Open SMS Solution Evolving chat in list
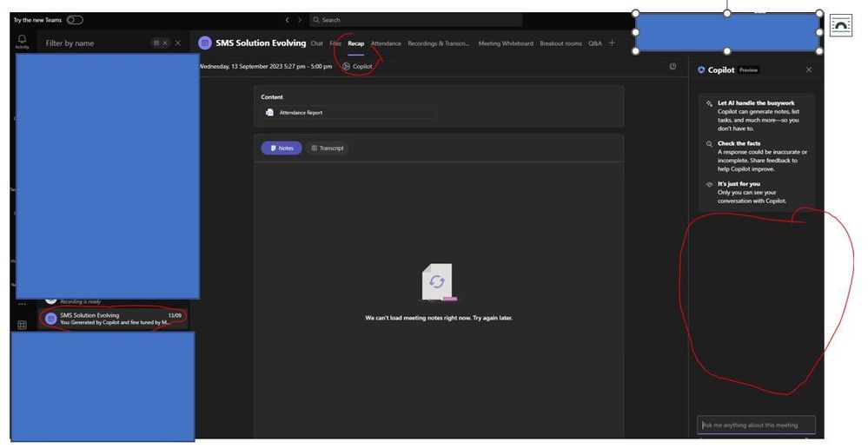Screen dimensions: 868x448 114,319
